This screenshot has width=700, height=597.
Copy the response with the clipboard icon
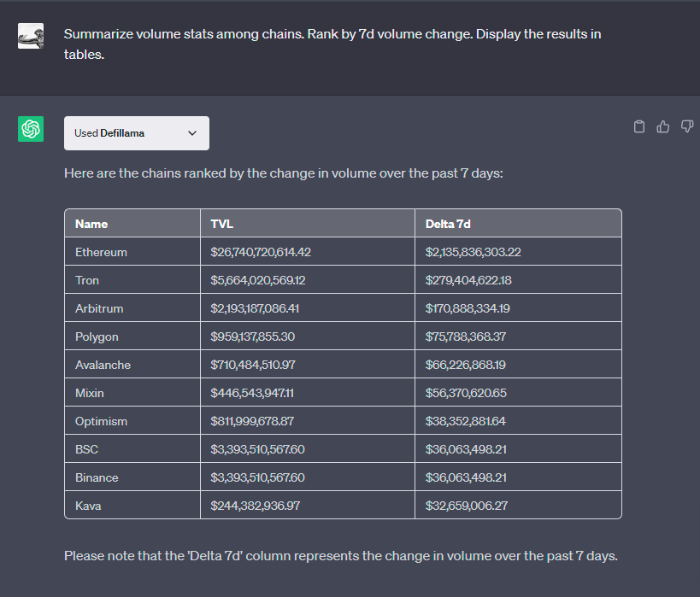click(638, 126)
